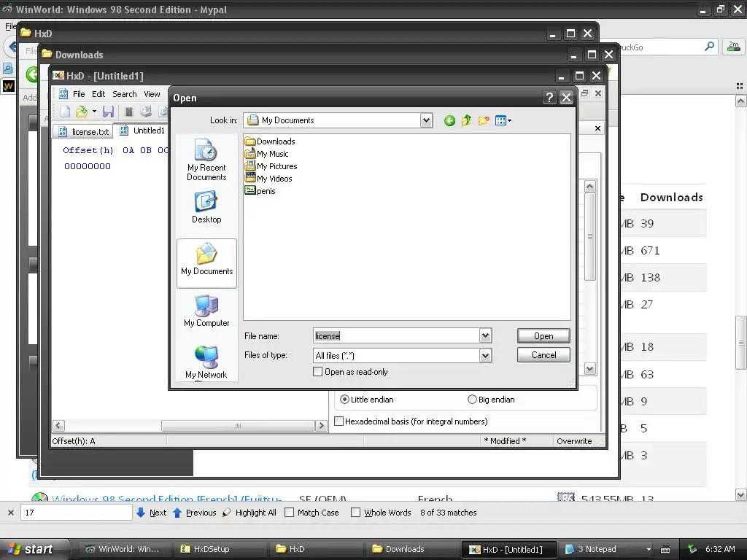Viewport: 747px width, 560px height.
Task: Create a new folder in Open dialog
Action: (x=484, y=120)
